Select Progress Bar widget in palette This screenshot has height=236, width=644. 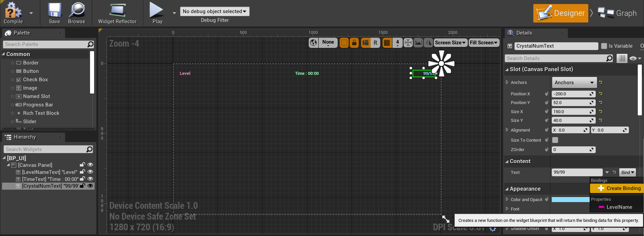pos(35,105)
